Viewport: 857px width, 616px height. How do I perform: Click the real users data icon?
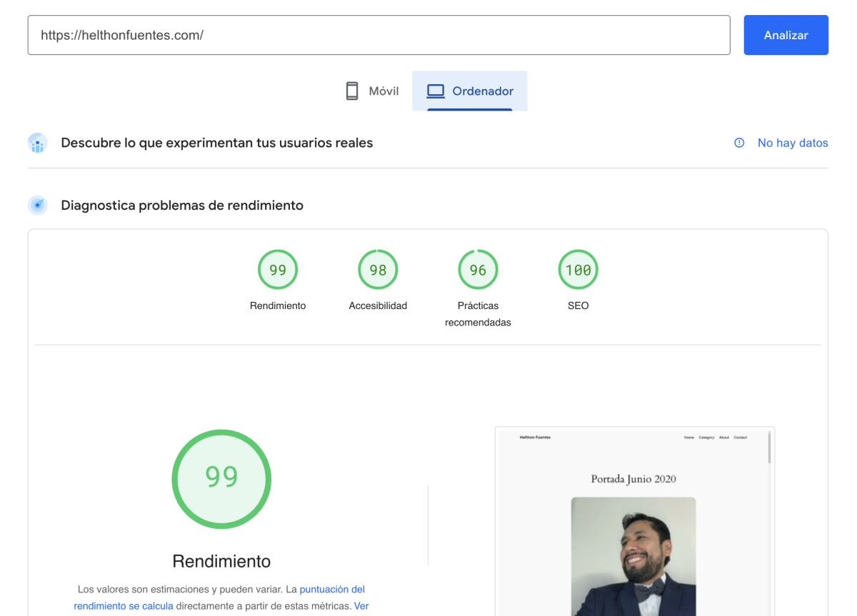click(38, 143)
